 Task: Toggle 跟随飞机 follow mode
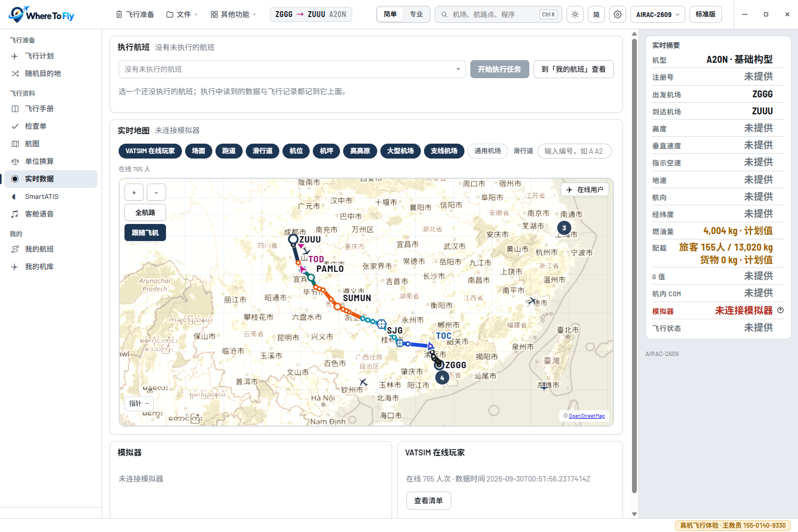point(145,232)
